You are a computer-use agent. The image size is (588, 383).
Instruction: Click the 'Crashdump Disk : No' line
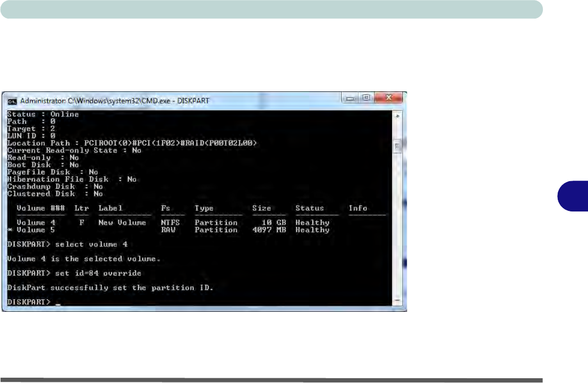click(55, 186)
